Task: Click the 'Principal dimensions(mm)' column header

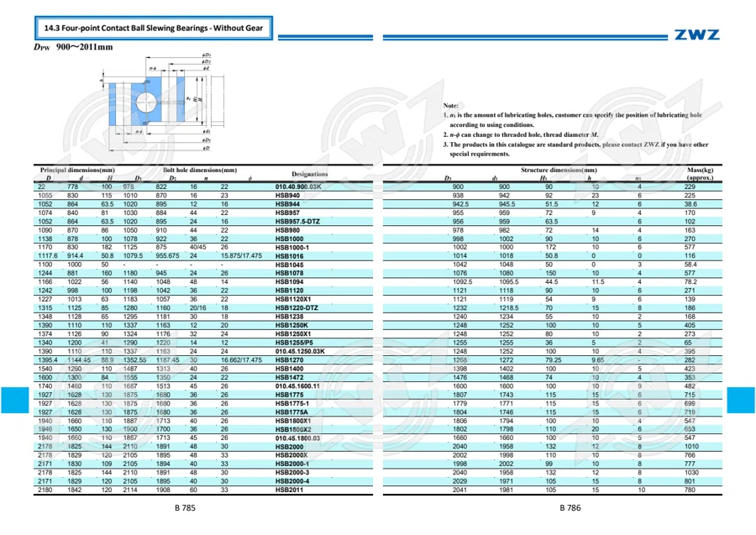Action: pos(77,170)
